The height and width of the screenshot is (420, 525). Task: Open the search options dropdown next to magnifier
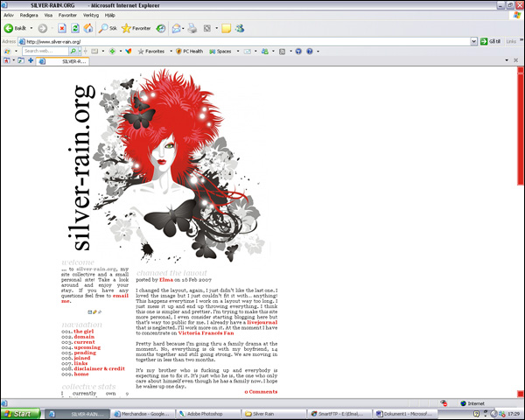click(80, 51)
